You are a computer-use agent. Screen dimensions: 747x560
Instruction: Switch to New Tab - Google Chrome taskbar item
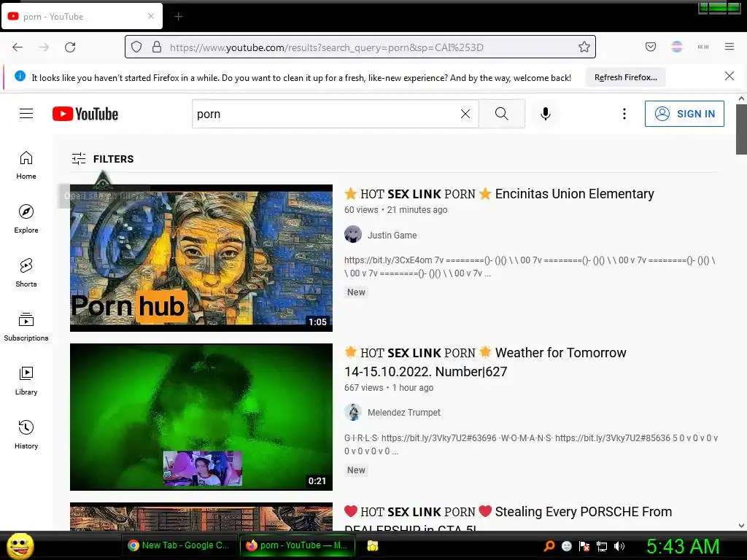coord(179,545)
